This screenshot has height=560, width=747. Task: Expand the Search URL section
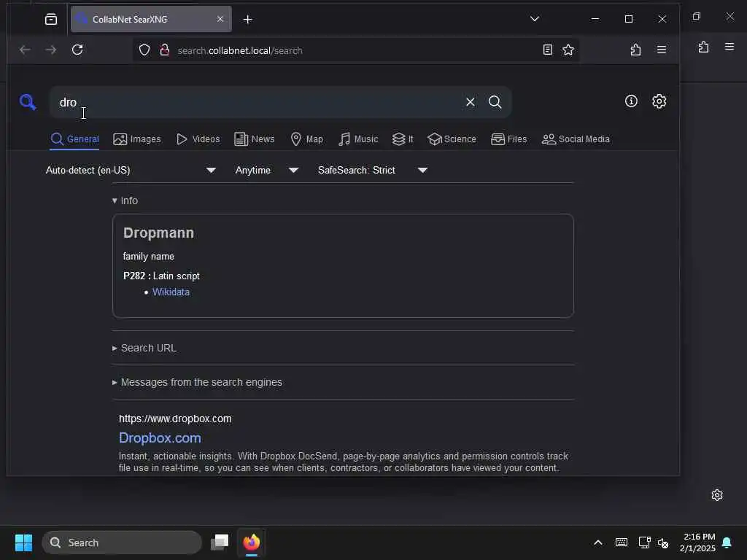[144, 348]
